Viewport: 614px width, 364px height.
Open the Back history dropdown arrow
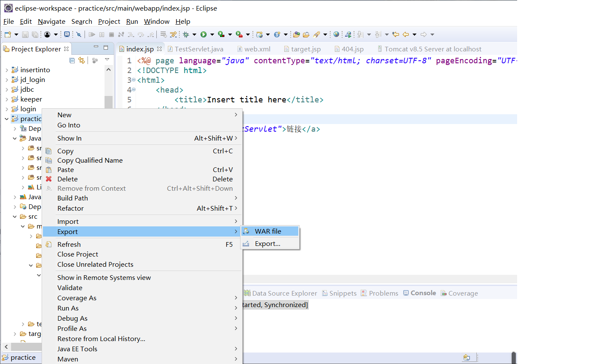[x=414, y=34]
